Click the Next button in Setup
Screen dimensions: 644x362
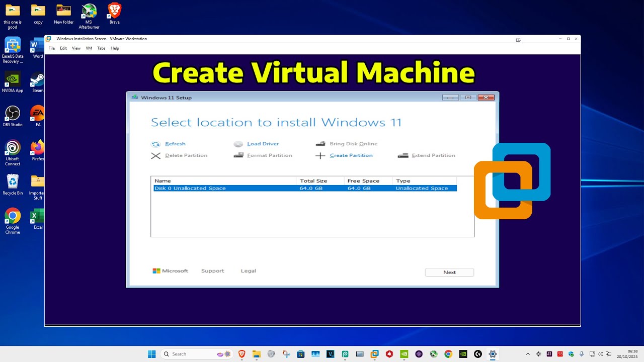point(449,272)
